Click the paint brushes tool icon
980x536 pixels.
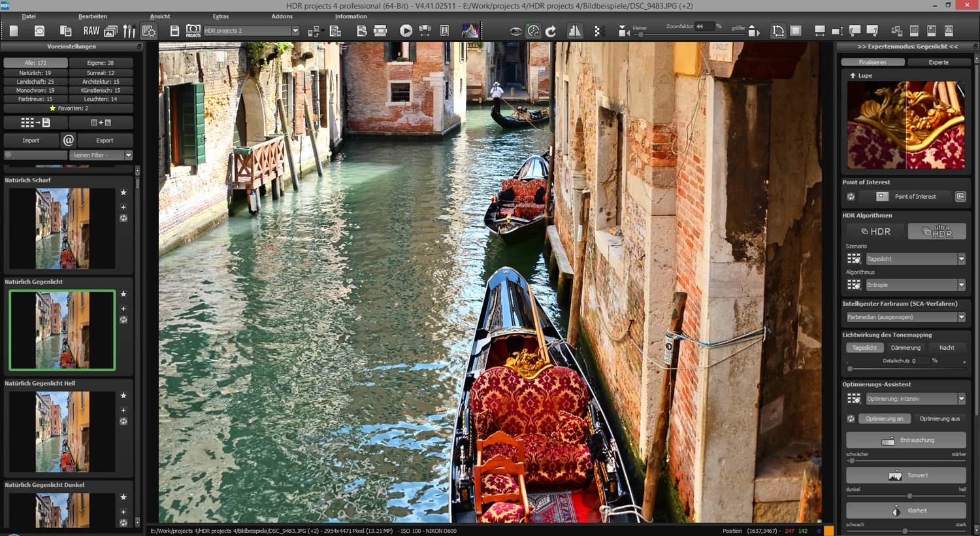[x=129, y=31]
